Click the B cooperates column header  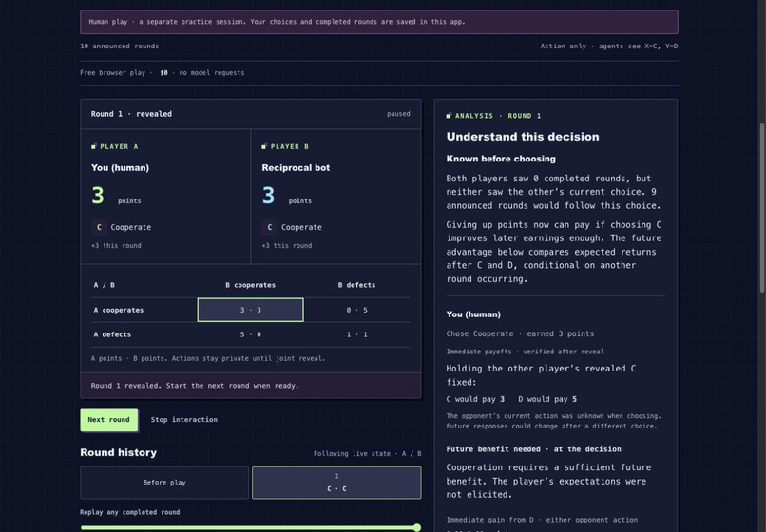coord(251,285)
